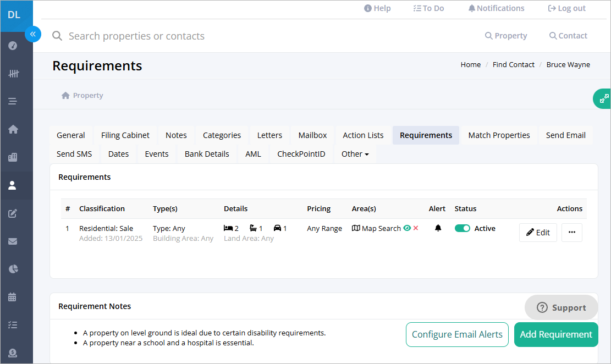The height and width of the screenshot is (364, 611).
Task: Open the Support help widget
Action: click(561, 307)
